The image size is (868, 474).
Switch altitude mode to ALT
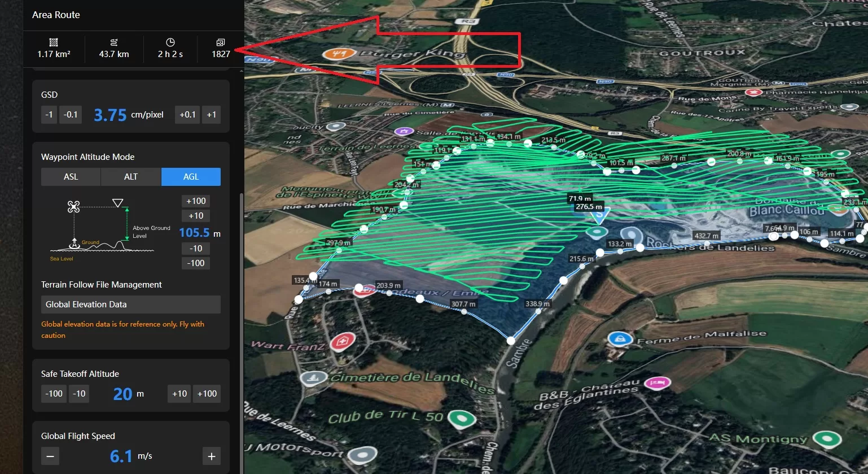pos(130,176)
